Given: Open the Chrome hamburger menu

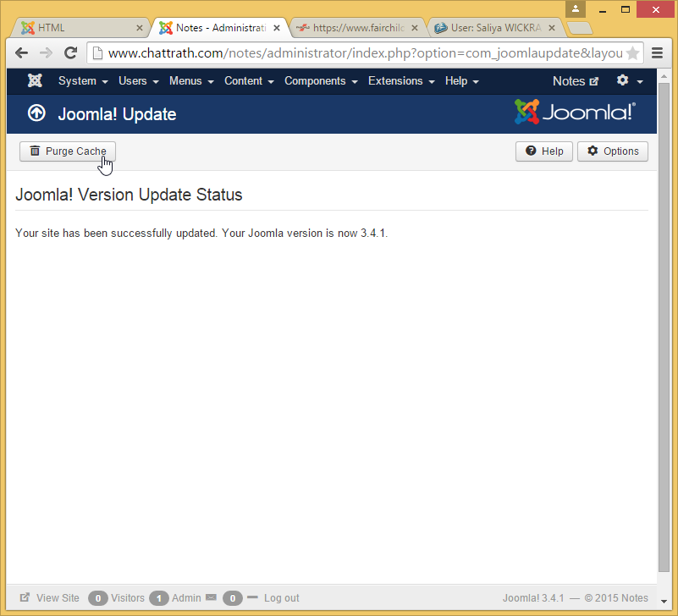Looking at the screenshot, I should click(658, 52).
